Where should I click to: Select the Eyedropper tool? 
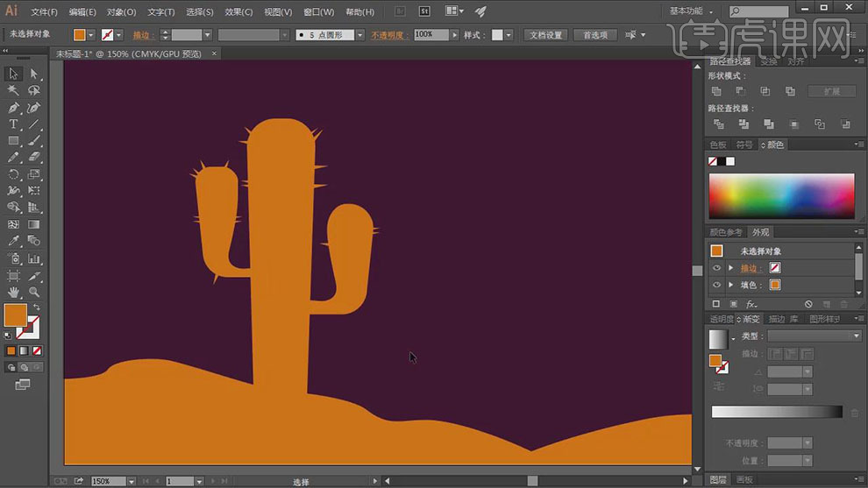13,241
